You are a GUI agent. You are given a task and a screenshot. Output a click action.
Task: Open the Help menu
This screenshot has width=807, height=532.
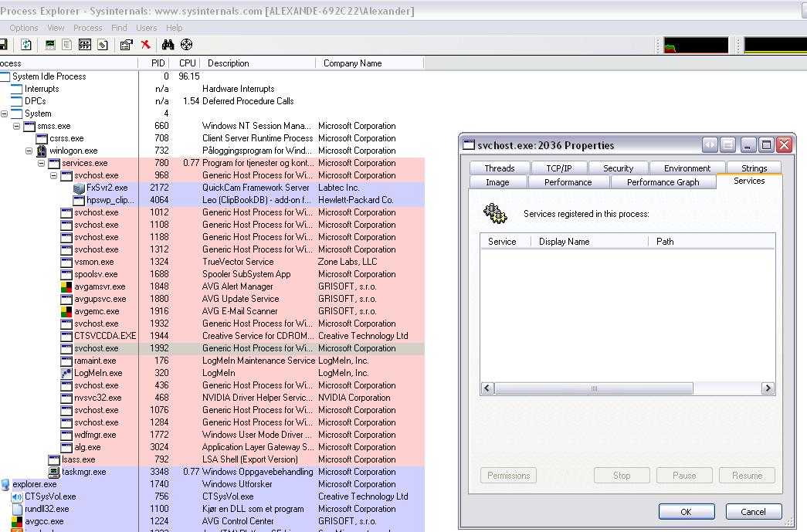tap(174, 28)
